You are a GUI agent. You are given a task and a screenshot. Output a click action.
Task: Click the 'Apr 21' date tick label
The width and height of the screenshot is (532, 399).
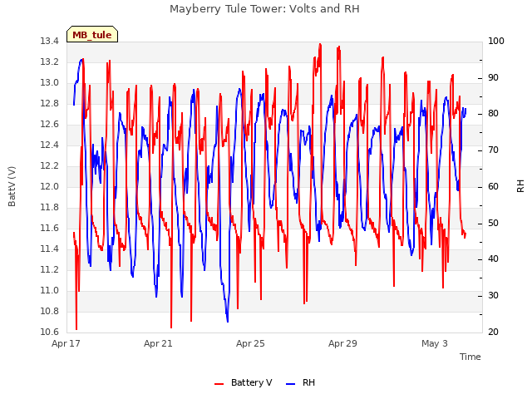[x=158, y=343]
